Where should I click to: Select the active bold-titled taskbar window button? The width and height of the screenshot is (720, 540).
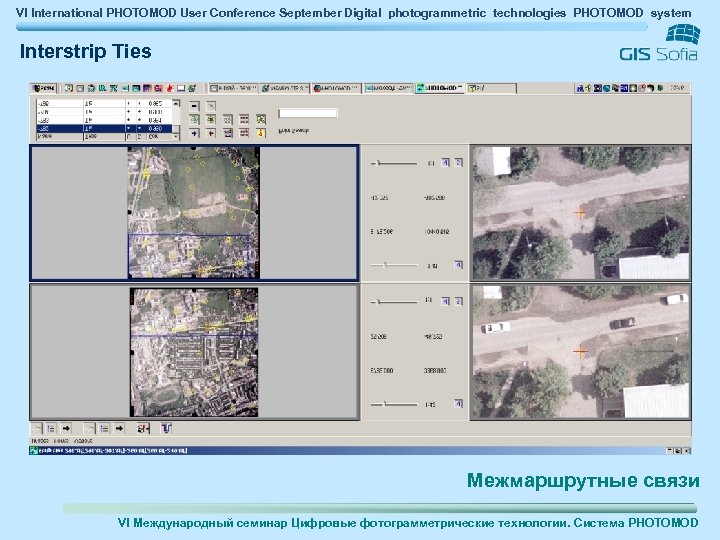[x=440, y=88]
